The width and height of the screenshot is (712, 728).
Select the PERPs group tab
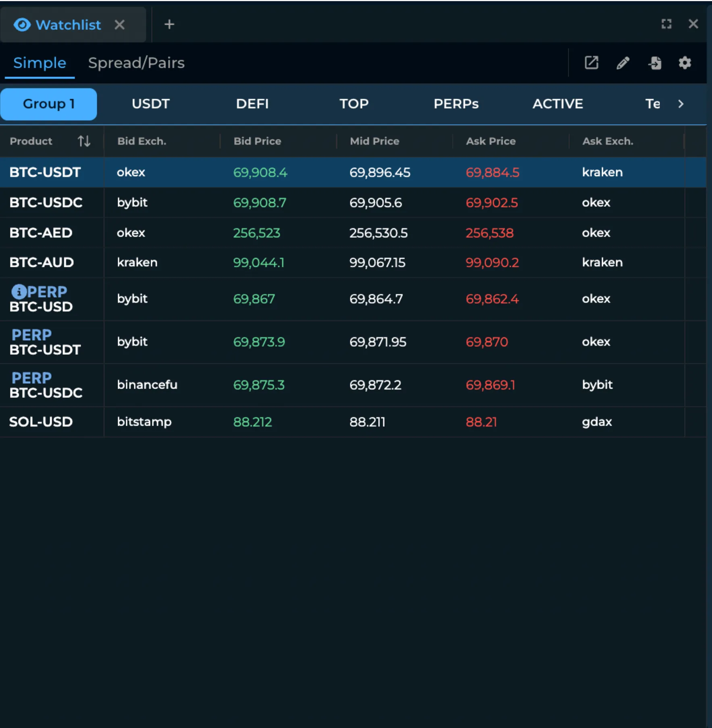click(x=456, y=104)
